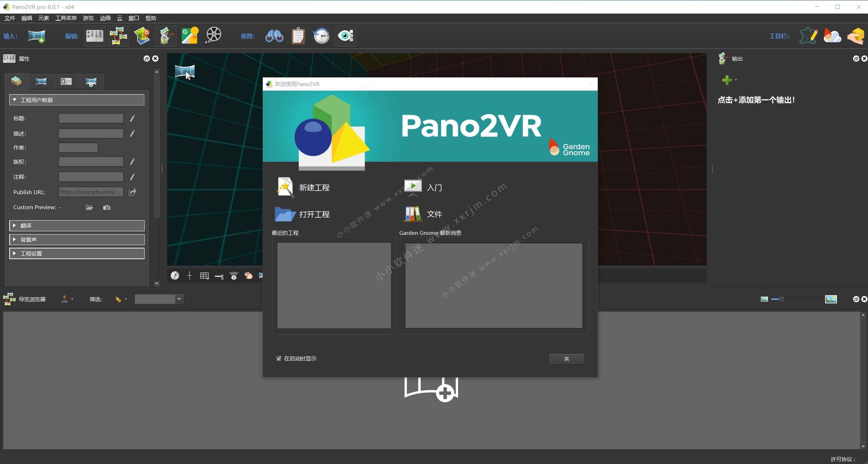The image size is (868, 464).
Task: Open Properties mixer icon in toolbar
Action: (x=95, y=36)
